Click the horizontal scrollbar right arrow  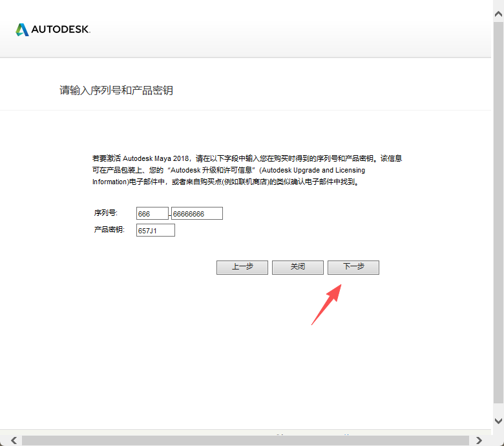click(x=479, y=440)
